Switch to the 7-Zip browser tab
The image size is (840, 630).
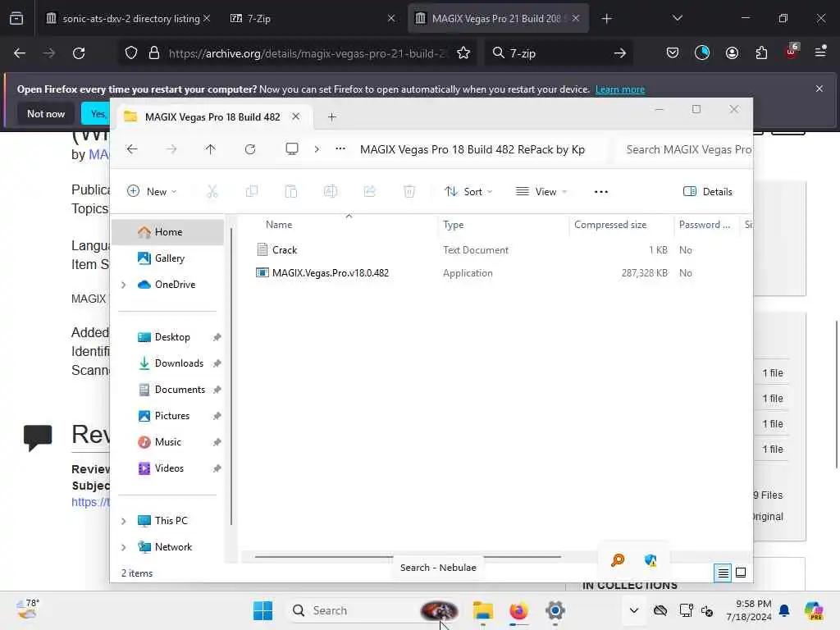pos(313,19)
